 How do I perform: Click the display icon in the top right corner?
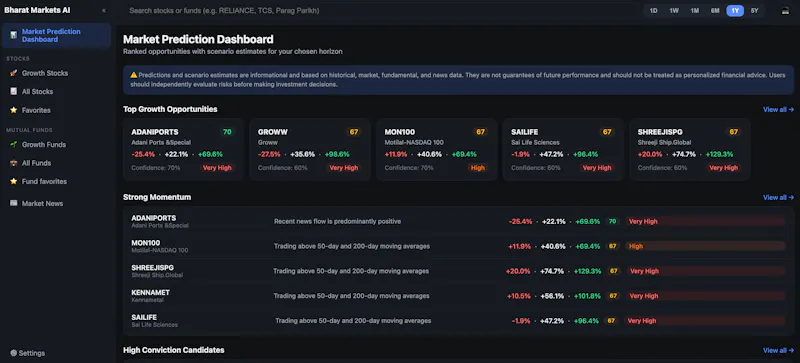785,11
